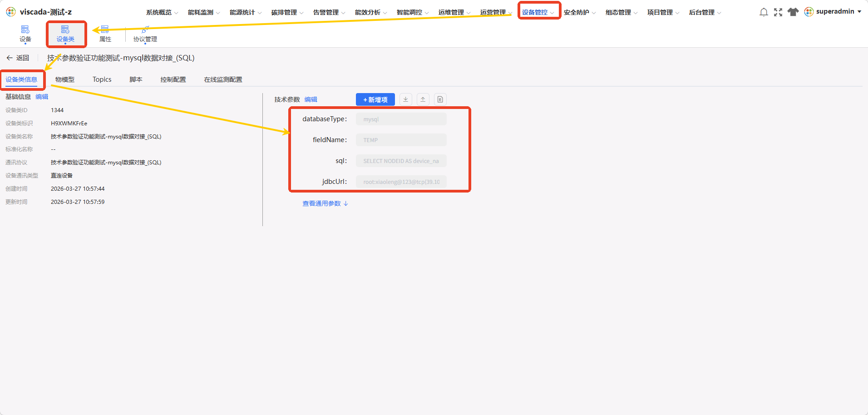Click the databaseType input field
The image size is (868, 415).
point(401,119)
